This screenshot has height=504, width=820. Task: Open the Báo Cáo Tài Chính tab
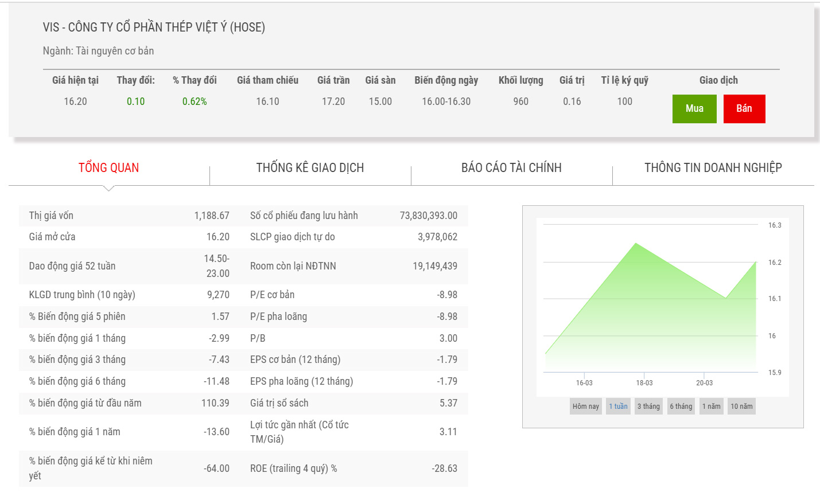tap(511, 168)
